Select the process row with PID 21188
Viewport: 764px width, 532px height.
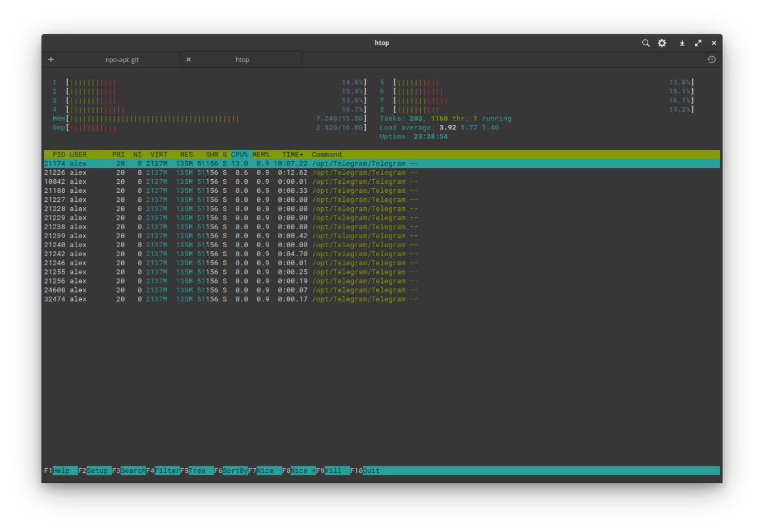pyautogui.click(x=382, y=190)
